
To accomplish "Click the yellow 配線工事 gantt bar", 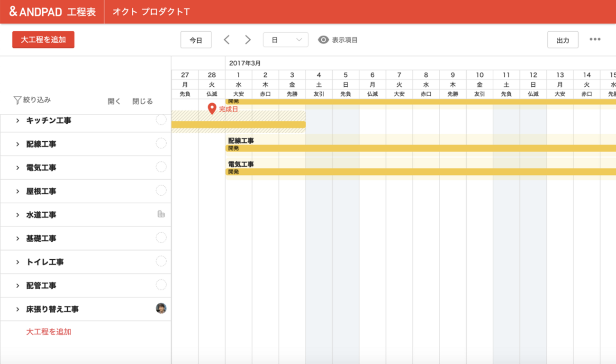I will point(417,148).
